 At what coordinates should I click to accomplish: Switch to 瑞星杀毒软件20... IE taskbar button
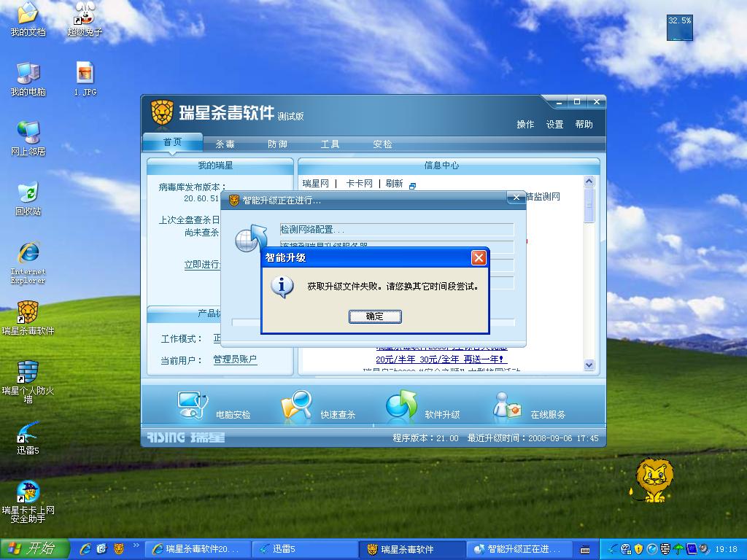197,549
